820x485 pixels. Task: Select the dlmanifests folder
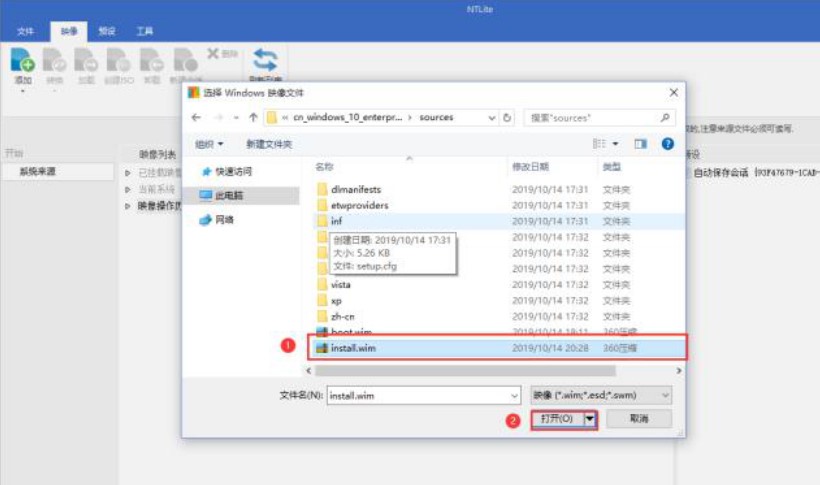point(356,189)
